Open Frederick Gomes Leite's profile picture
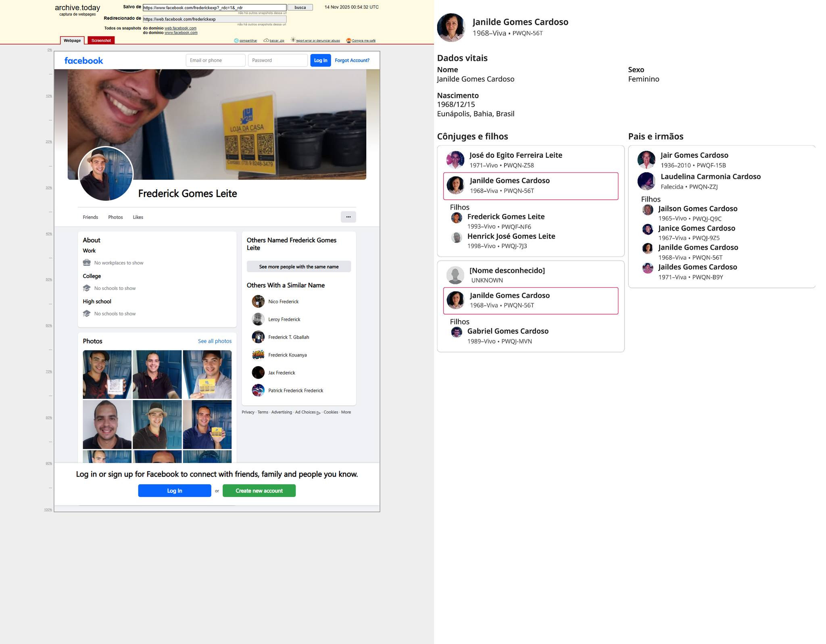 (x=106, y=174)
